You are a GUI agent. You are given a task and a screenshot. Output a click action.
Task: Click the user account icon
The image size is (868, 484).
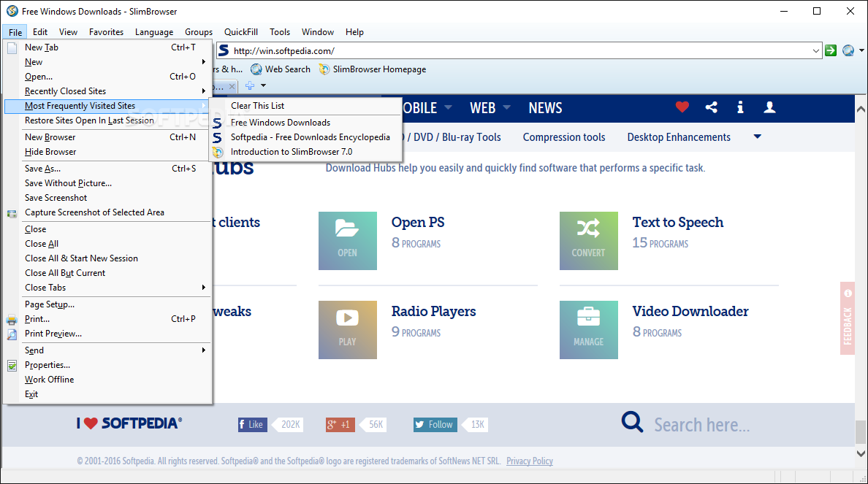point(769,107)
